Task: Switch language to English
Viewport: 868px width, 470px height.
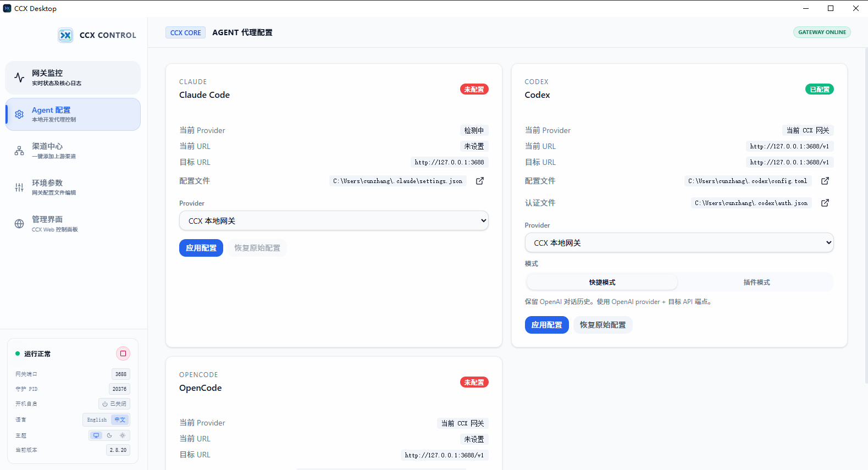Action: 97,420
